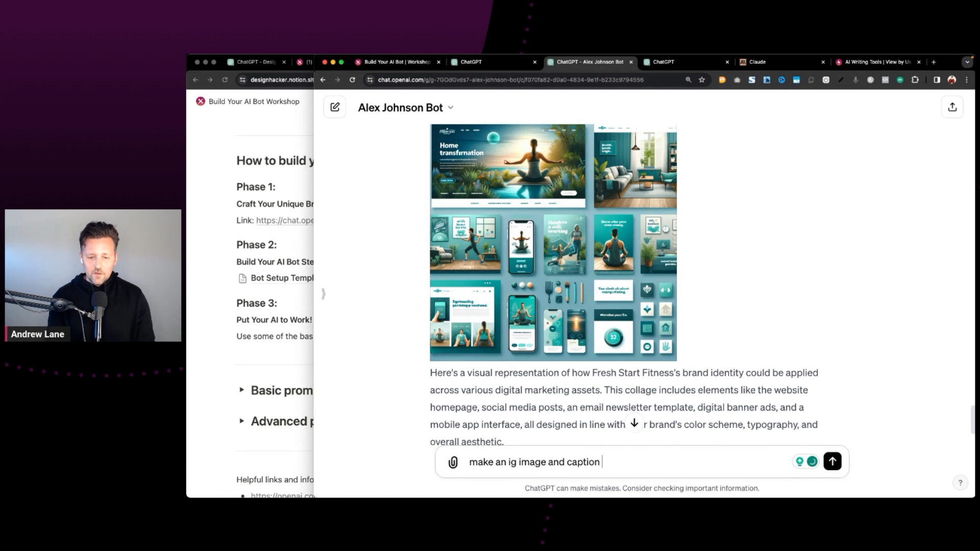Open the Grammarly extension icon
980x551 pixels.
[x=900, y=80]
